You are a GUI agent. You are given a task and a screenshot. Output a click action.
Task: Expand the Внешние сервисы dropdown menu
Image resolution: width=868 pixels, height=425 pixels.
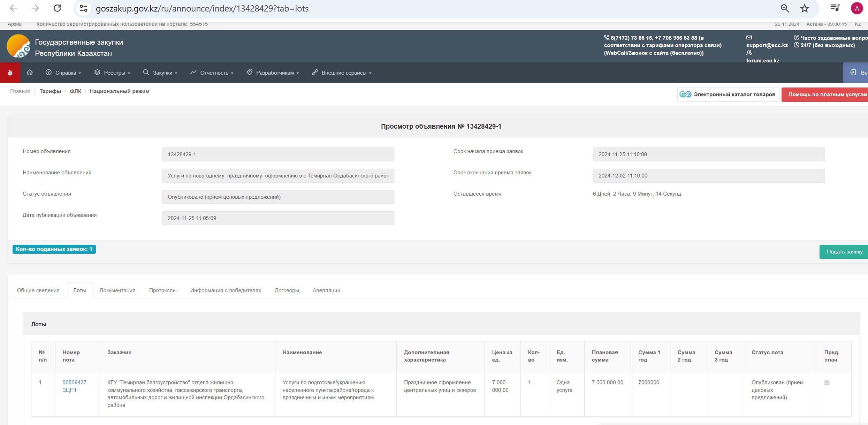point(342,73)
